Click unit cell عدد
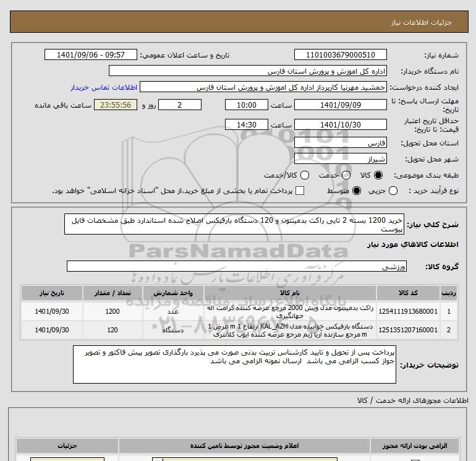Viewport: 476px width, 461px height. pos(173,311)
